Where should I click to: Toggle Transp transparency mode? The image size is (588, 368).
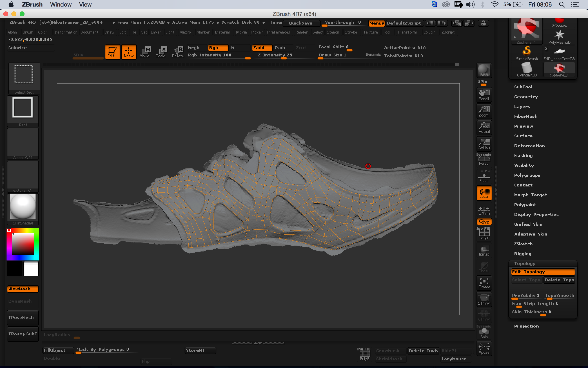pyautogui.click(x=484, y=250)
